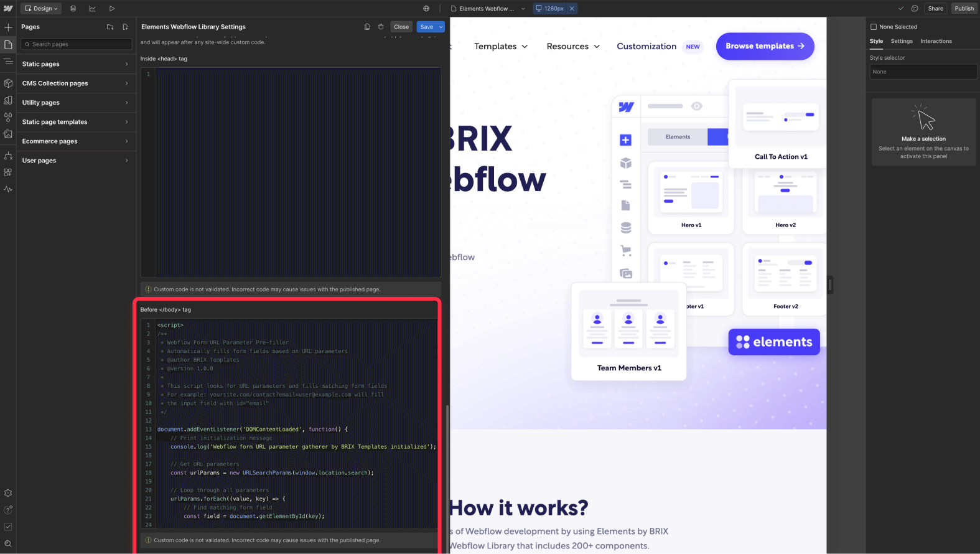
Task: Delete page with the trash icon
Action: (381, 27)
